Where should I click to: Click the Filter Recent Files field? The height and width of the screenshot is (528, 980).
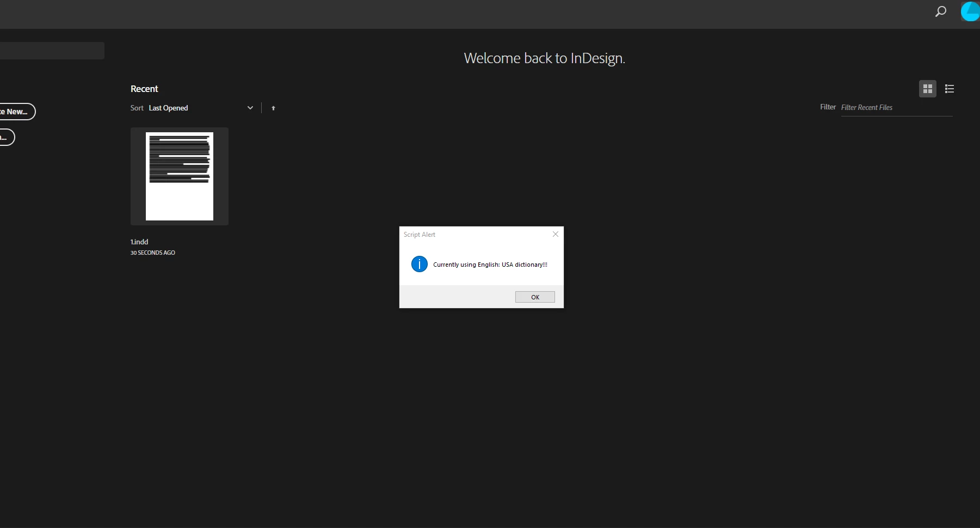(x=896, y=108)
